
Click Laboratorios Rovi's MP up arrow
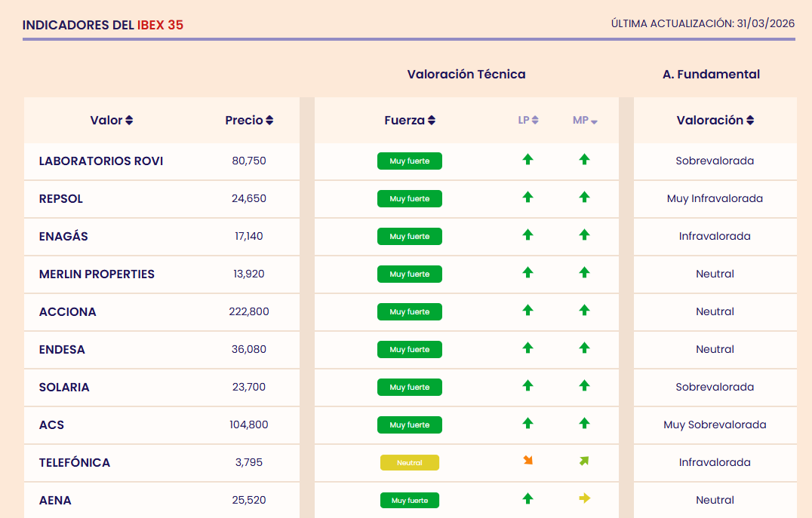584,159
